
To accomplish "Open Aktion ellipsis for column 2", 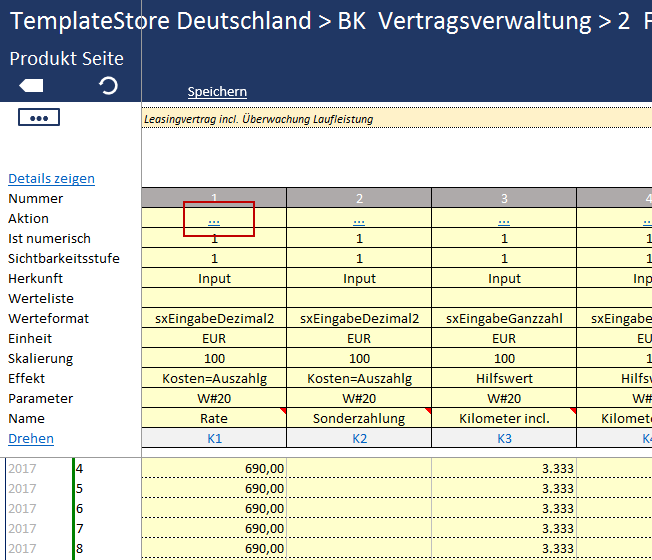I will click(359, 219).
